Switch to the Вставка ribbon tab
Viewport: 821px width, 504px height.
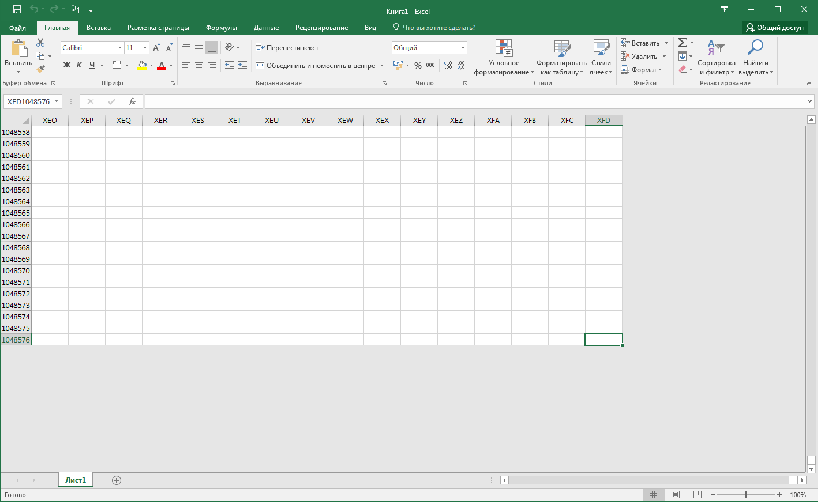pyautogui.click(x=98, y=27)
